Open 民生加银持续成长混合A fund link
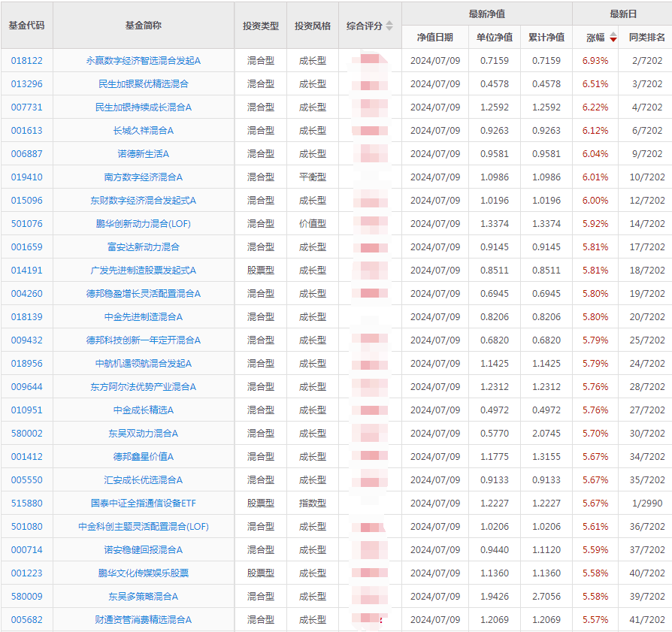The image size is (672, 632). tap(143, 107)
